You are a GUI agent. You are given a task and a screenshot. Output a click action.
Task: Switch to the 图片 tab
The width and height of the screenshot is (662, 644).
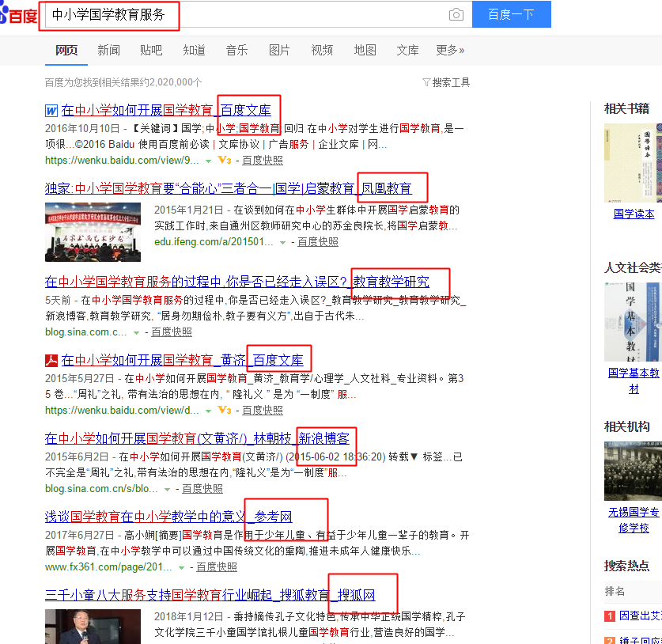[x=279, y=51]
